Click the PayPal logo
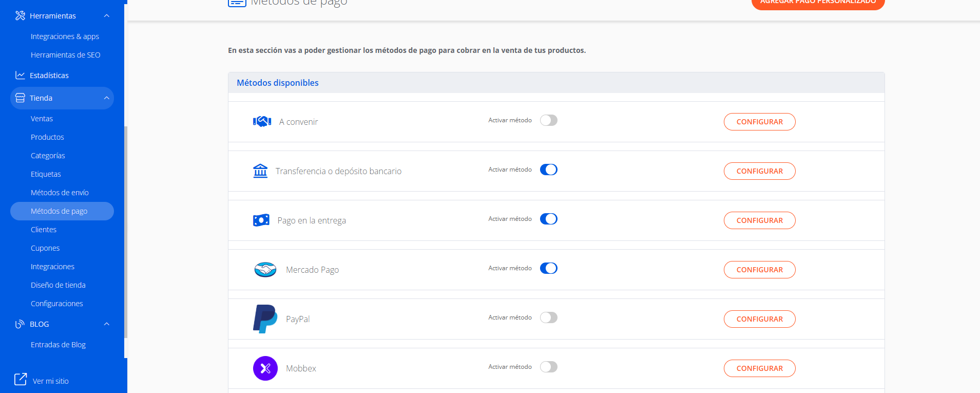This screenshot has width=980, height=393. [265, 319]
